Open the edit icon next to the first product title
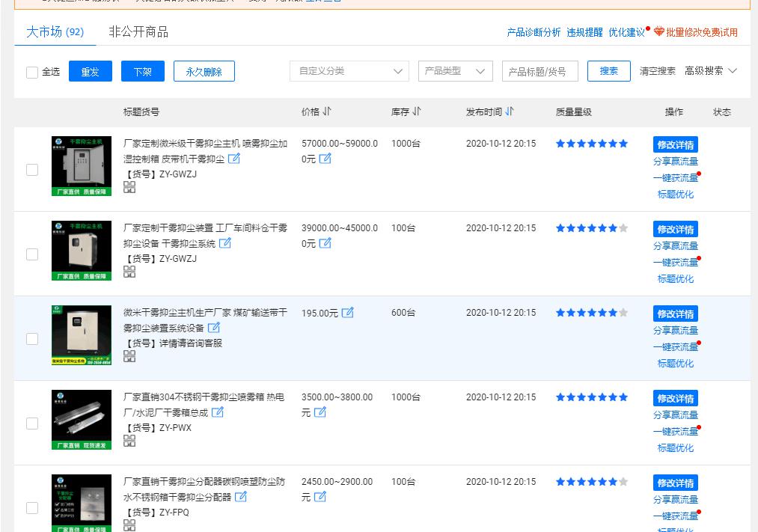758x532 pixels. [234, 159]
